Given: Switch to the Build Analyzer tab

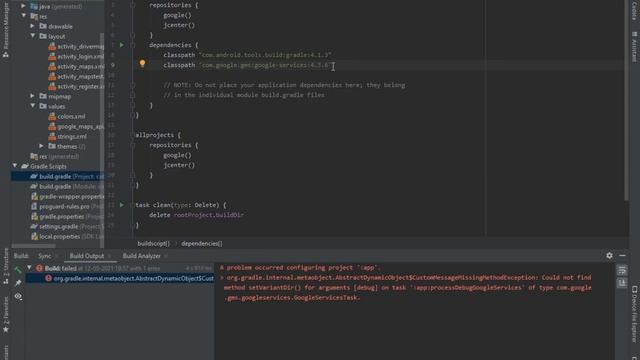Looking at the screenshot, I should coord(142,256).
